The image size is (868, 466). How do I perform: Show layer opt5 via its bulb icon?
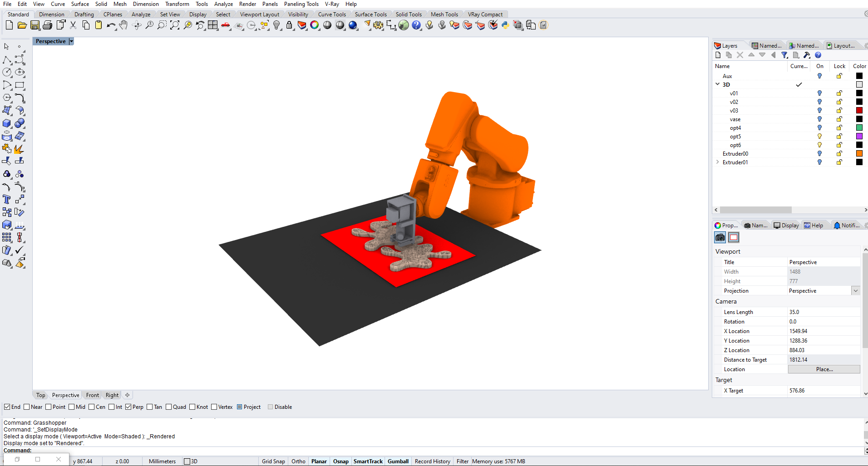[x=819, y=137]
